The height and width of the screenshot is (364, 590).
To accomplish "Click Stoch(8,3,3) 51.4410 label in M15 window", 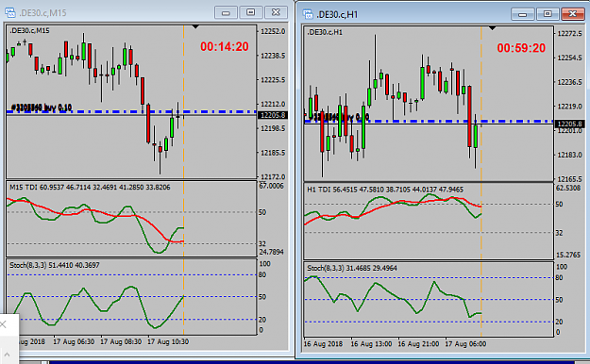I will click(x=54, y=265).
